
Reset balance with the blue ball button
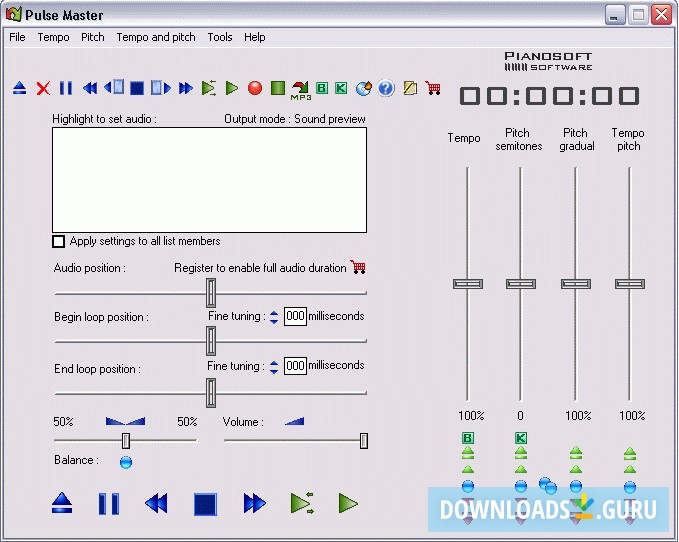(x=126, y=462)
